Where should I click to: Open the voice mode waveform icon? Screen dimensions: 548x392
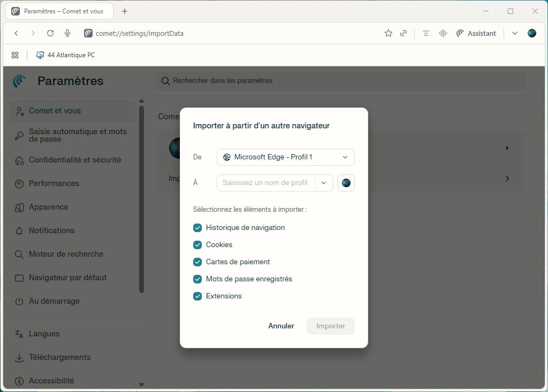[443, 33]
